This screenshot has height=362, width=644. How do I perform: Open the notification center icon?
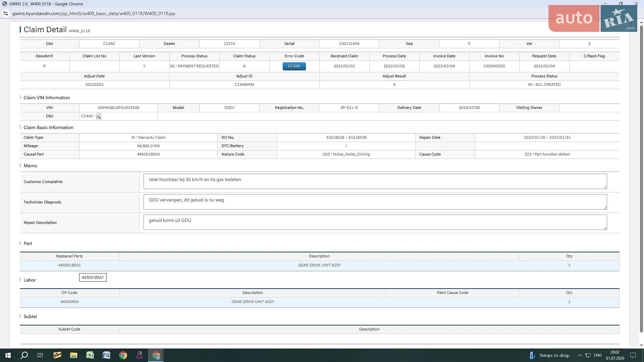pos(633,355)
